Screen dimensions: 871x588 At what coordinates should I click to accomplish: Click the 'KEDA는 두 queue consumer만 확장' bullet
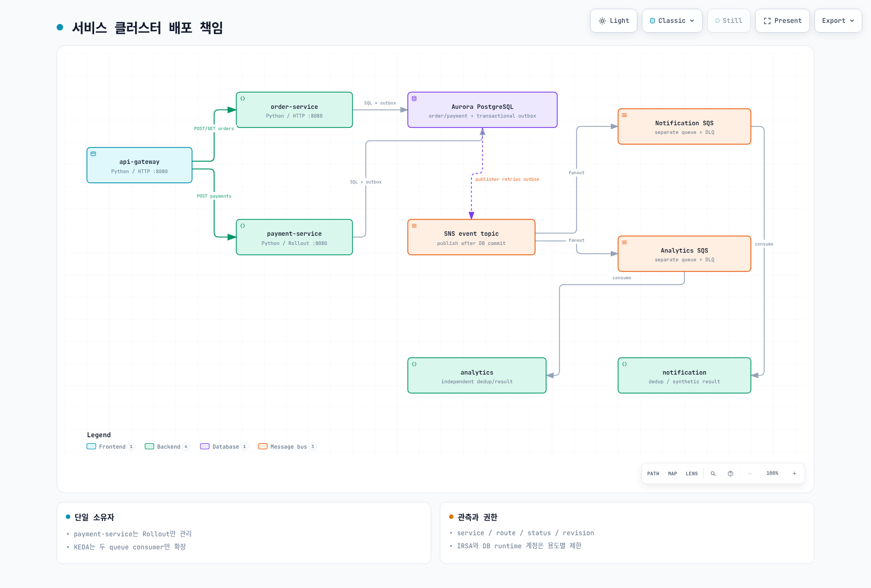pyautogui.click(x=130, y=547)
